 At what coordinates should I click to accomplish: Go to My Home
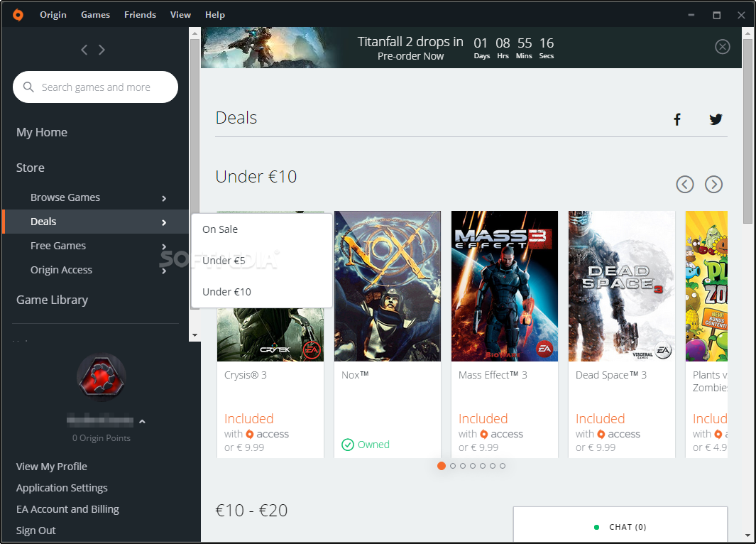[x=42, y=132]
